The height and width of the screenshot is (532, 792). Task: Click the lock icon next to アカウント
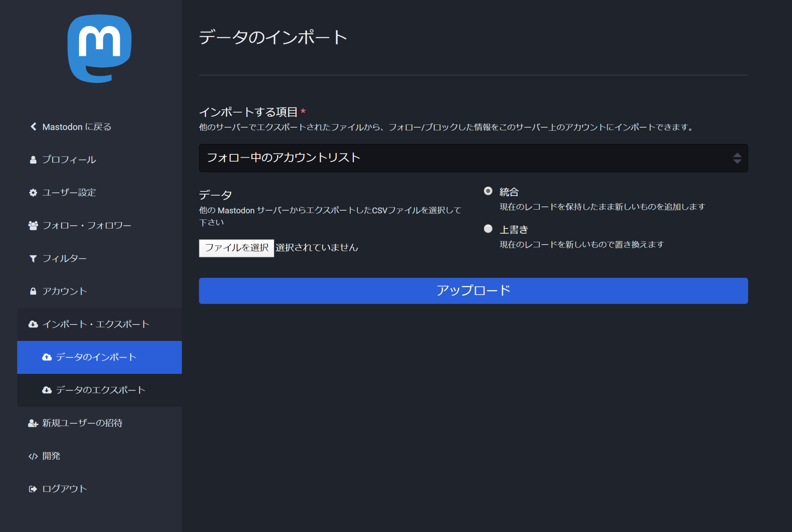click(x=33, y=291)
